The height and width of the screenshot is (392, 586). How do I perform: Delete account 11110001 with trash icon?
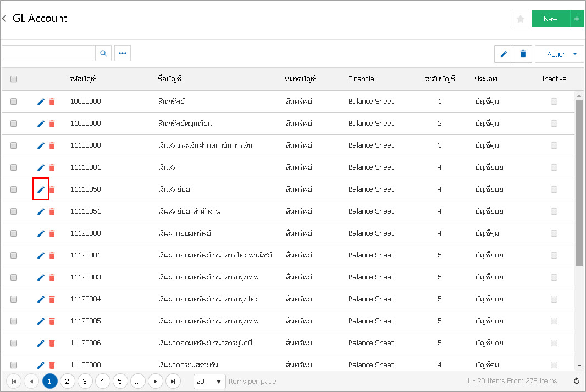(x=52, y=167)
